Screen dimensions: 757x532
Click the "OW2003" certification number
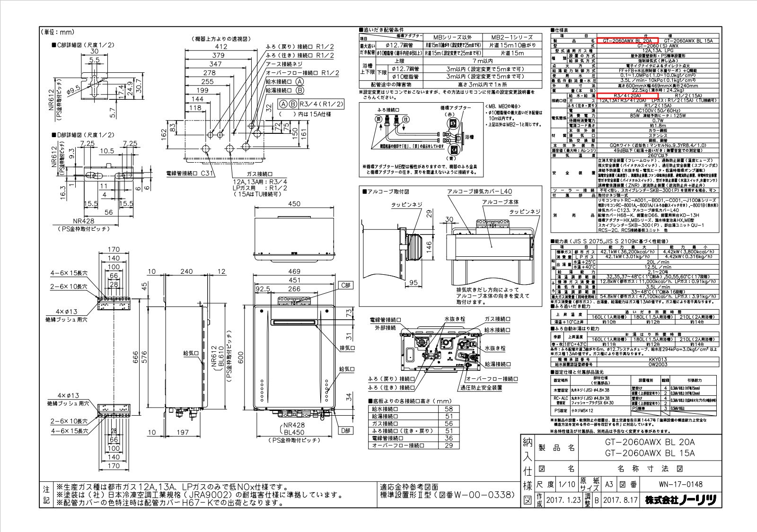(x=659, y=365)
